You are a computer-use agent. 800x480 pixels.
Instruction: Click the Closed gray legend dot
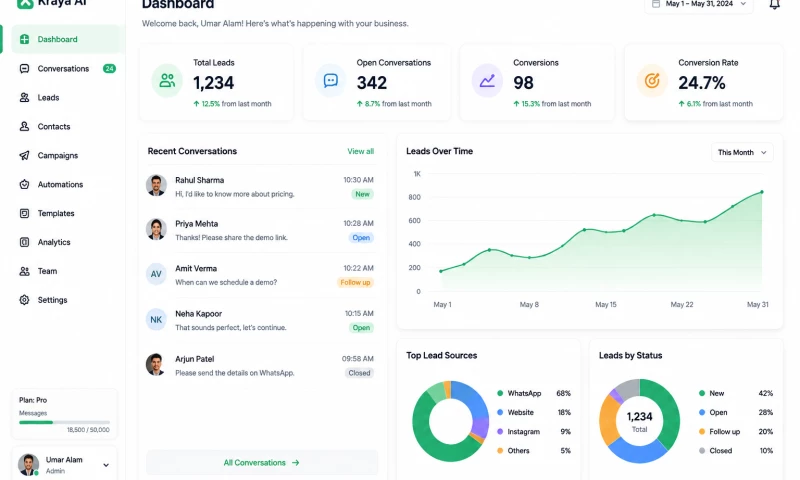click(x=702, y=451)
